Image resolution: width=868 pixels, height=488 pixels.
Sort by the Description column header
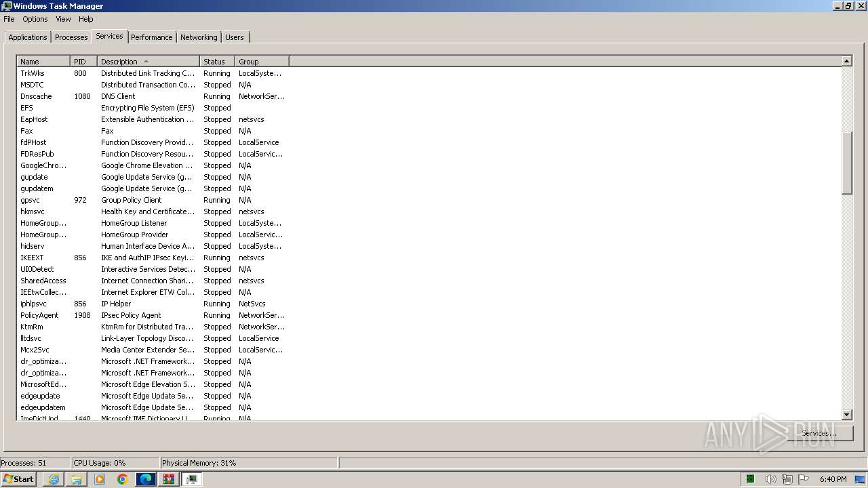click(x=149, y=62)
